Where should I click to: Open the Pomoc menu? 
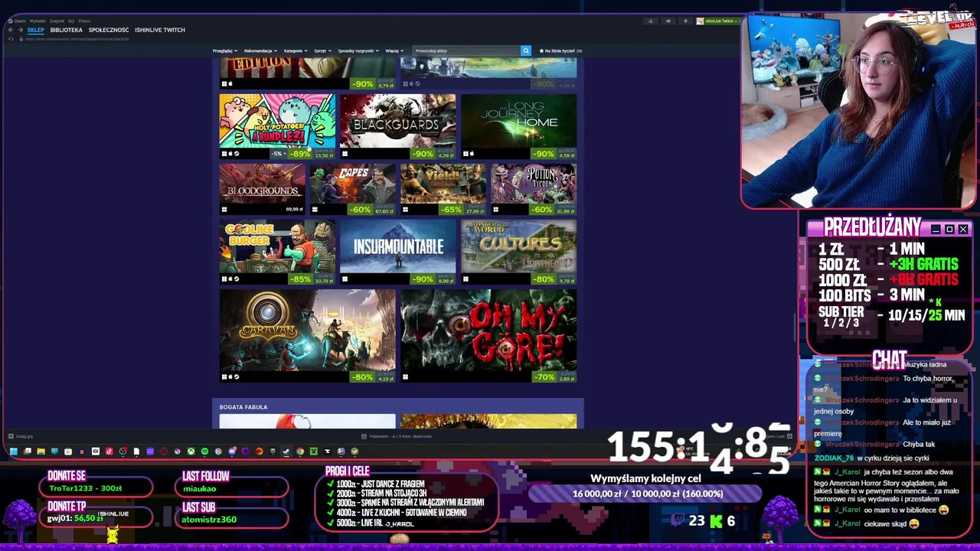[x=84, y=21]
